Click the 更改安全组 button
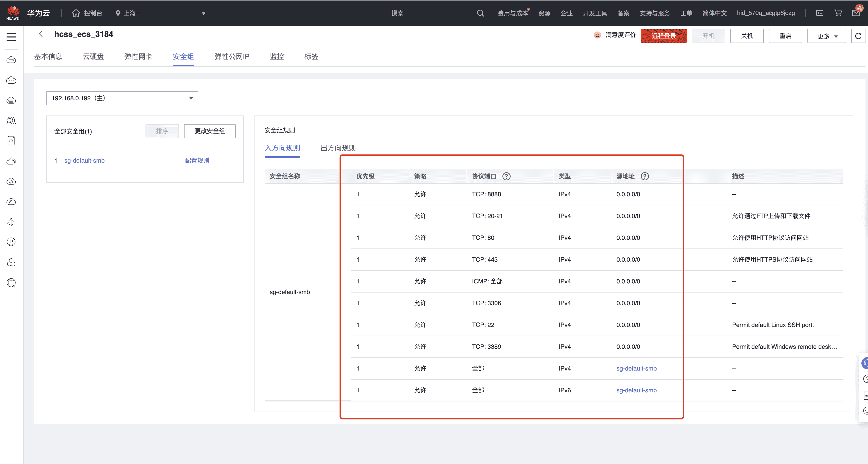Viewport: 868px width, 464px height. tap(210, 131)
